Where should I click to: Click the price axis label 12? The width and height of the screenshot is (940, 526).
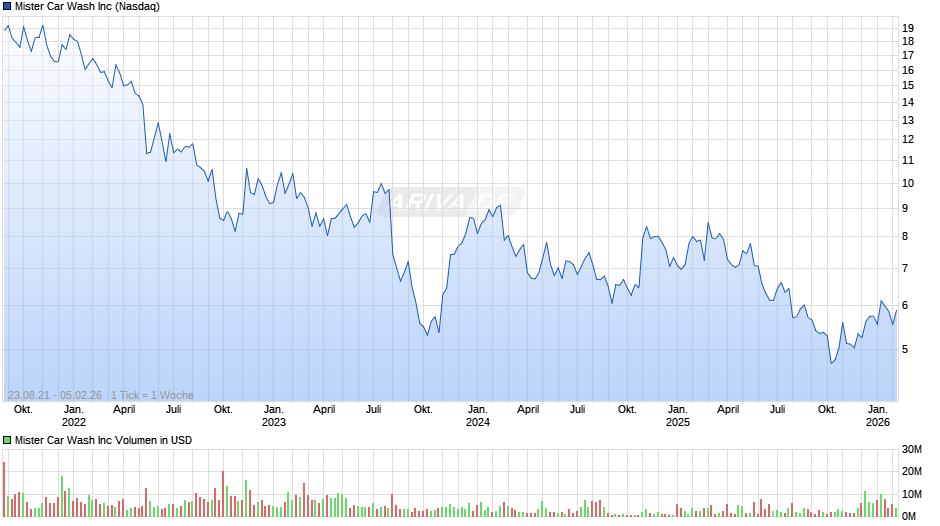tap(908, 140)
